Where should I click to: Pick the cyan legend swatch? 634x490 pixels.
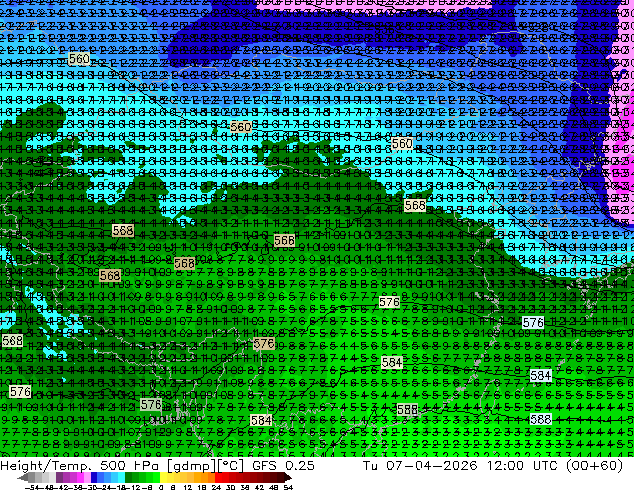pyautogui.click(x=122, y=478)
